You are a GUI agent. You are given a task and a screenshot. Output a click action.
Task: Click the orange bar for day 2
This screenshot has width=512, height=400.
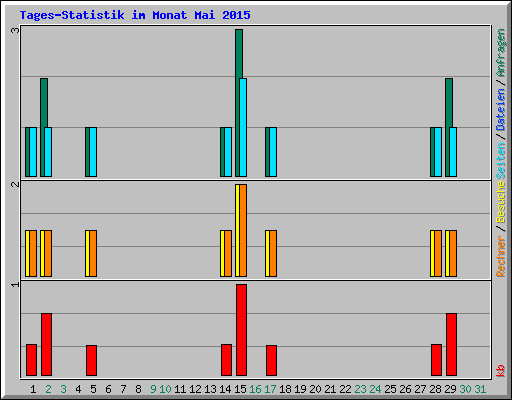tap(48, 253)
